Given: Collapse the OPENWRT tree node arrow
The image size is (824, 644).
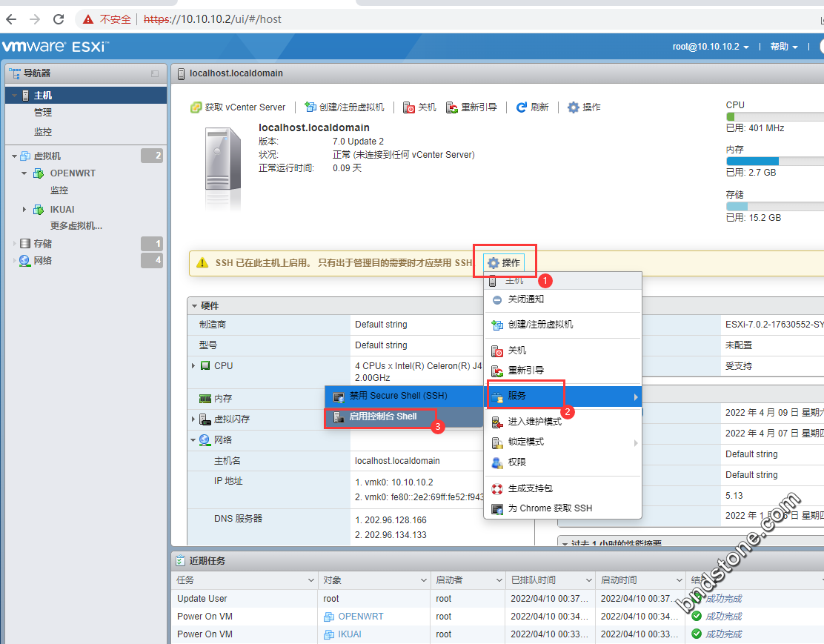Looking at the screenshot, I should (24, 173).
